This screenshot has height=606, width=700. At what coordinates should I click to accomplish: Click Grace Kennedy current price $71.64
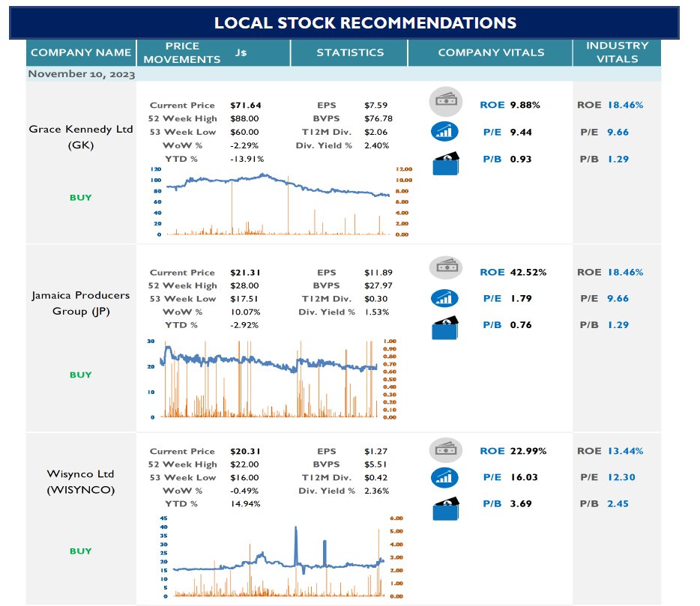246,106
